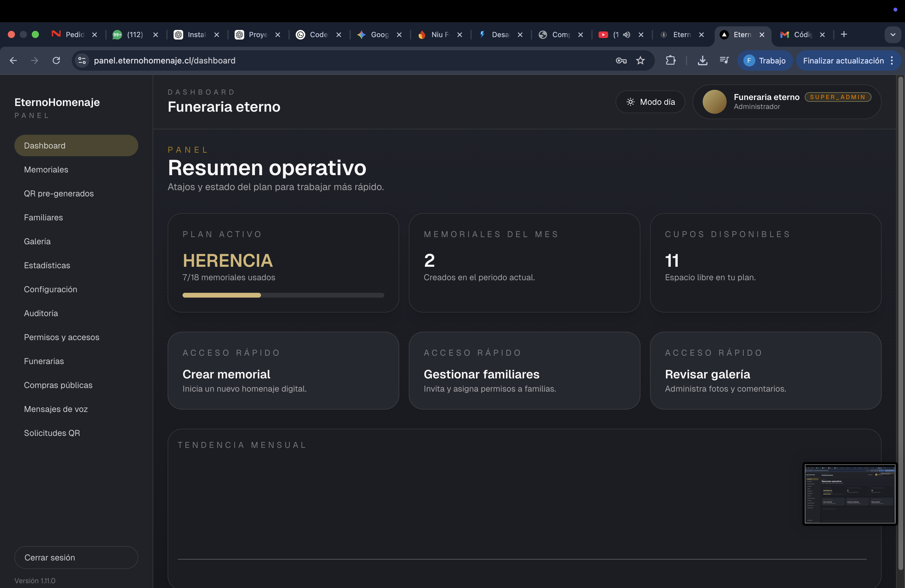Open site settings icon in the address bar
This screenshot has width=905, height=588.
(x=82, y=60)
